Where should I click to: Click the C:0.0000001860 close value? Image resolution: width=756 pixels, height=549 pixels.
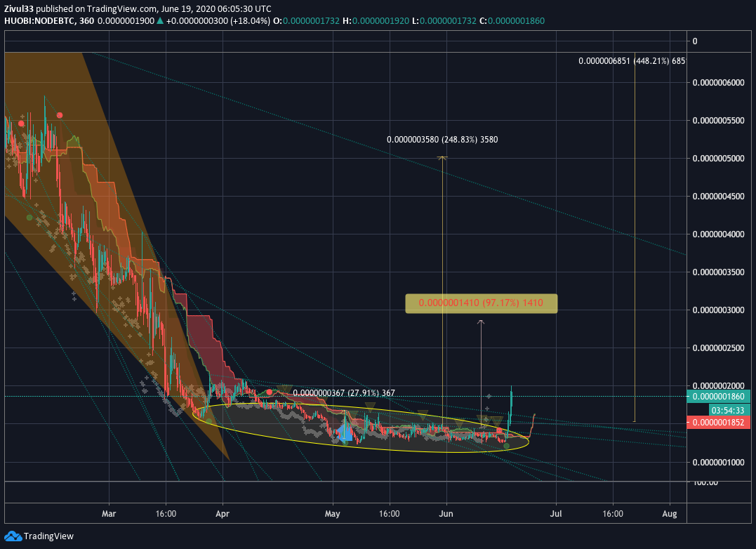tap(512, 21)
